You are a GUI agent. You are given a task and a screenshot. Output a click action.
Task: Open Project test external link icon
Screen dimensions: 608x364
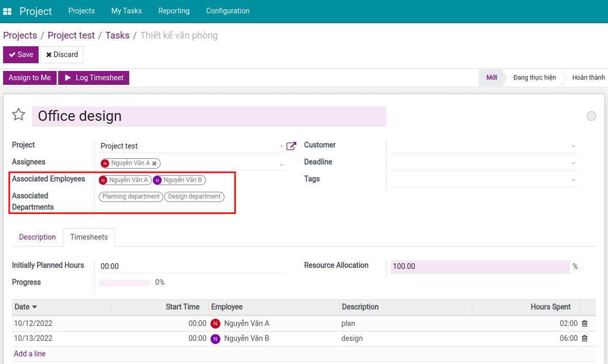[x=291, y=146]
